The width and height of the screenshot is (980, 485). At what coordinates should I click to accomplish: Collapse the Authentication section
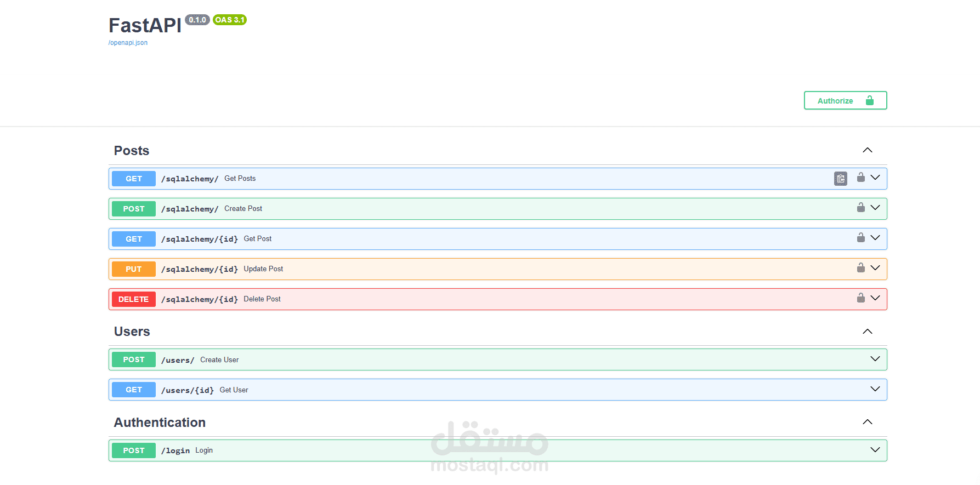[x=868, y=422]
